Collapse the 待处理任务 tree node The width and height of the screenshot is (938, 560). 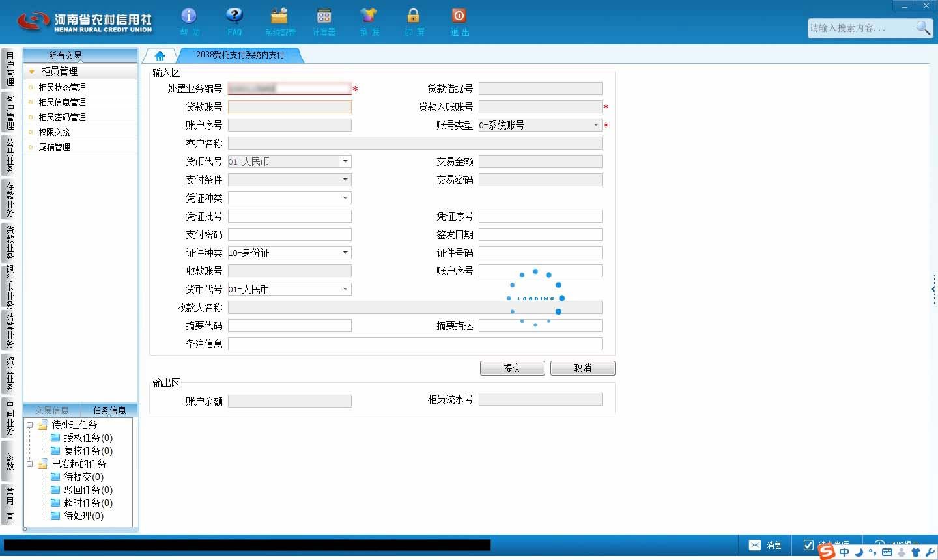pyautogui.click(x=29, y=425)
